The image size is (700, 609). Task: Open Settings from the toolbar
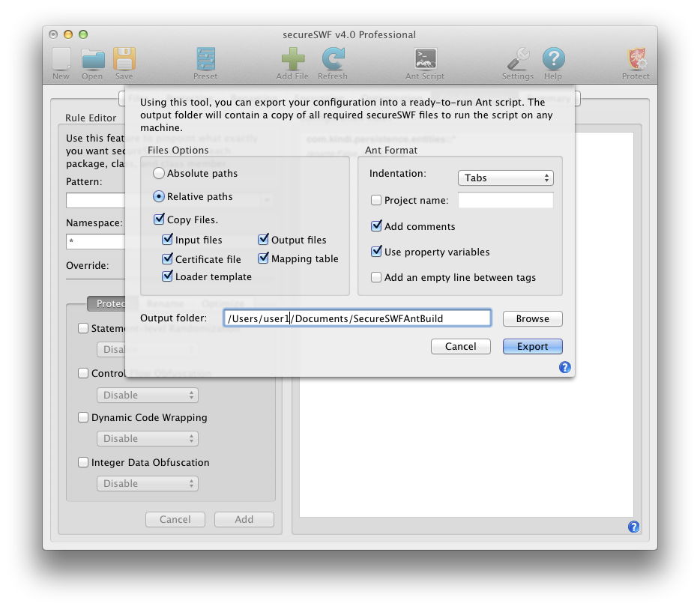point(518,60)
